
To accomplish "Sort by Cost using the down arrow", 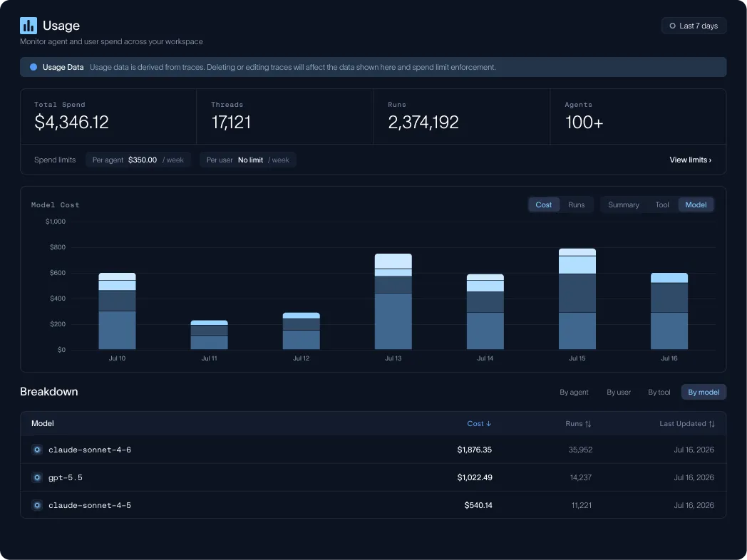I will click(x=489, y=424).
